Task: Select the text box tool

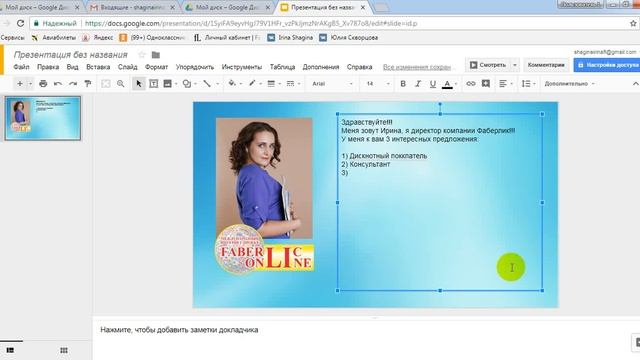Action: 153,84
